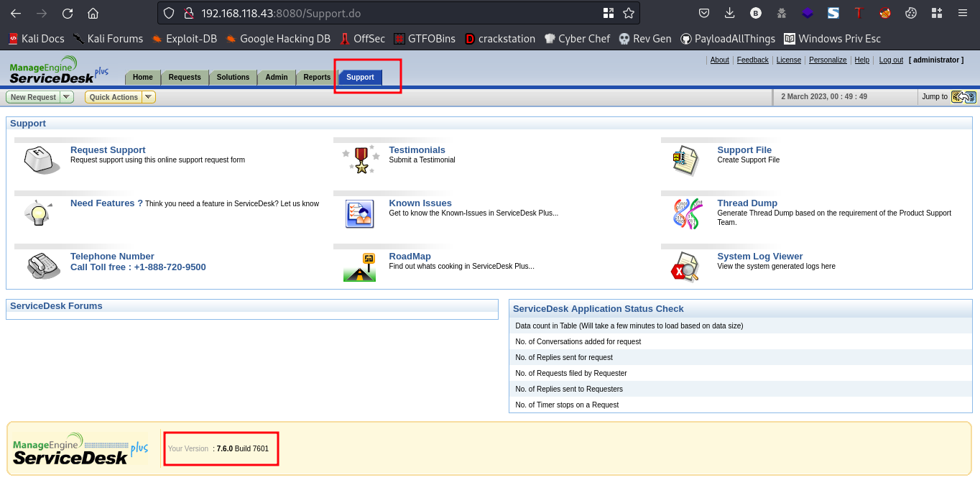Open the Support File link

[744, 150]
